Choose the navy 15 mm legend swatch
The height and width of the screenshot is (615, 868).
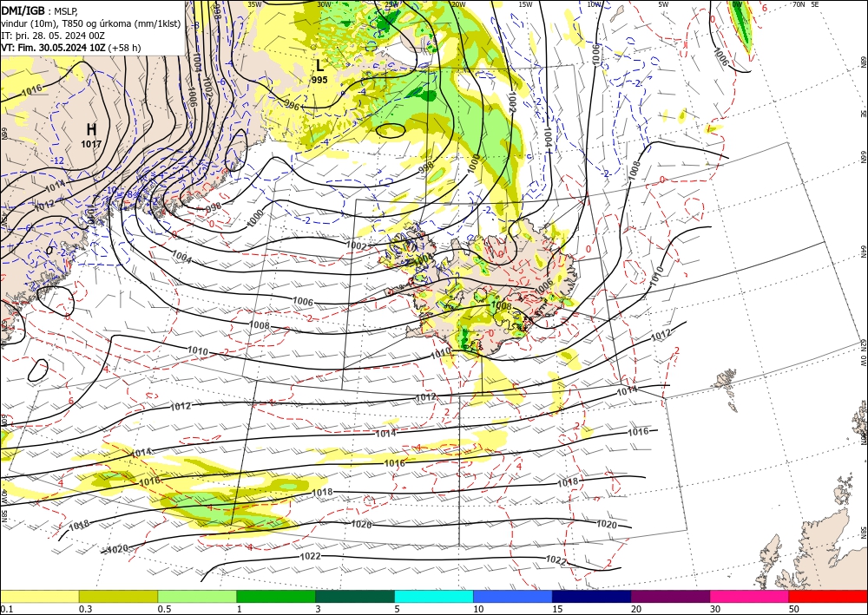(x=592, y=596)
